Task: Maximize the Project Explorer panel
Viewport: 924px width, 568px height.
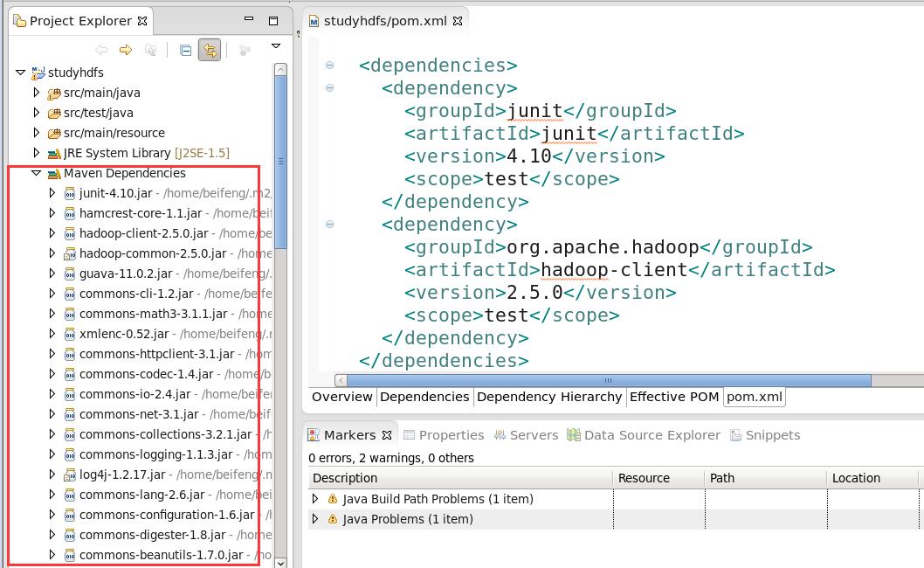Action: (272, 21)
